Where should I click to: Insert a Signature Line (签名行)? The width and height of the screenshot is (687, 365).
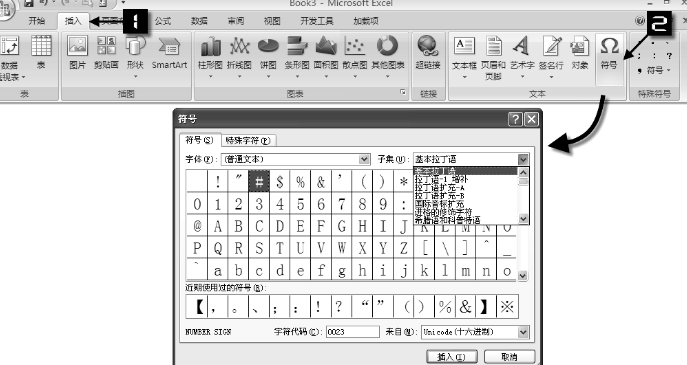click(x=551, y=57)
